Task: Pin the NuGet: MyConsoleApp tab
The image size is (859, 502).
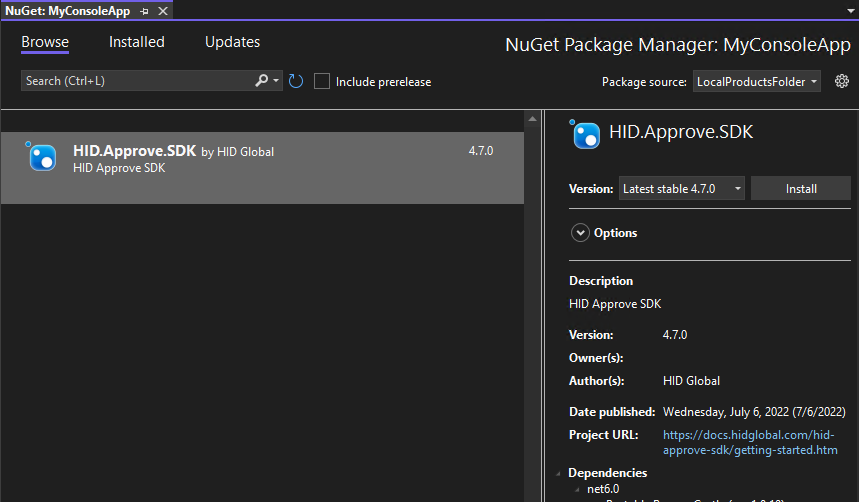Action: (144, 11)
